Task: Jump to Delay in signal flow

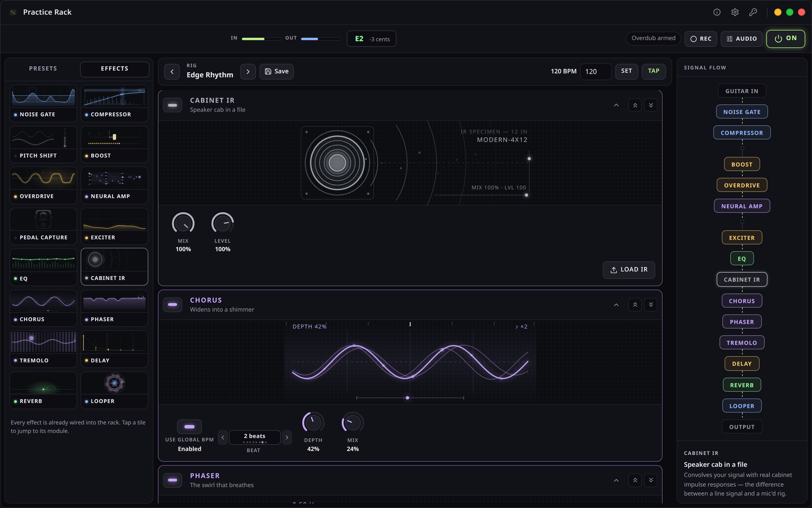Action: pyautogui.click(x=742, y=364)
